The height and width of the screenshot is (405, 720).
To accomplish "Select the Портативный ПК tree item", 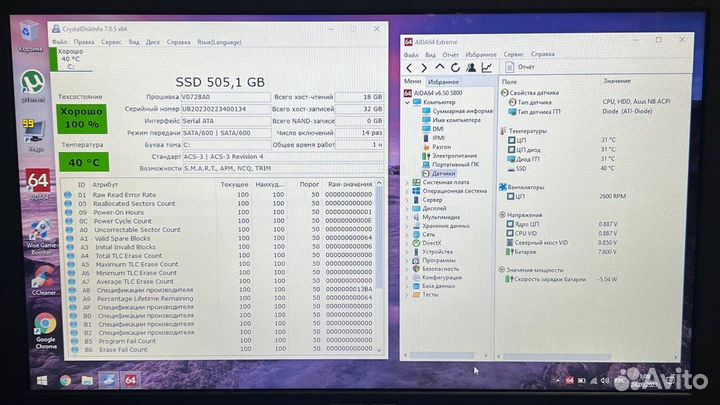I will [450, 164].
